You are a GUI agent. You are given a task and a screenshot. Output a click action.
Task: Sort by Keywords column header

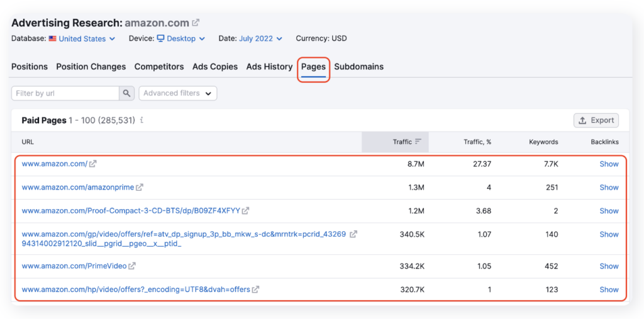pos(543,142)
